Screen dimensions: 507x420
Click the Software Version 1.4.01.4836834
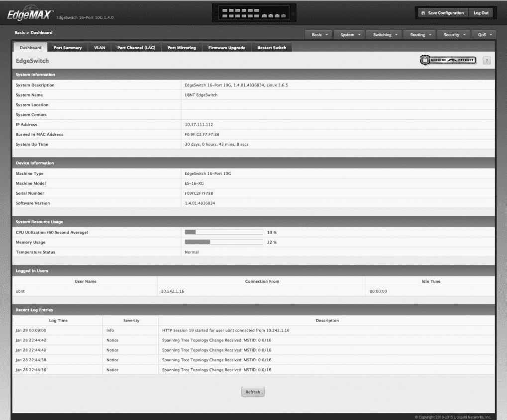[x=200, y=203]
